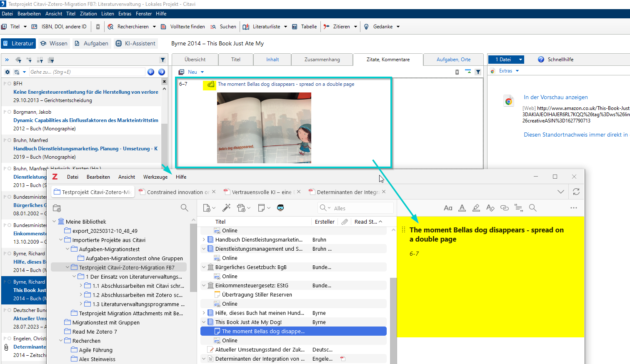Open Recherchieren in the Citavi toolbar

pyautogui.click(x=129, y=27)
